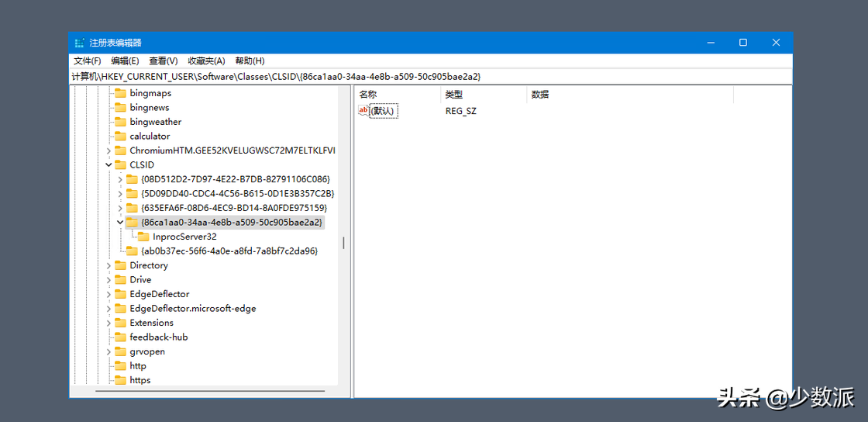Screen dimensions: 868x422
Task: Collapse the CLSID key
Action: (x=108, y=165)
